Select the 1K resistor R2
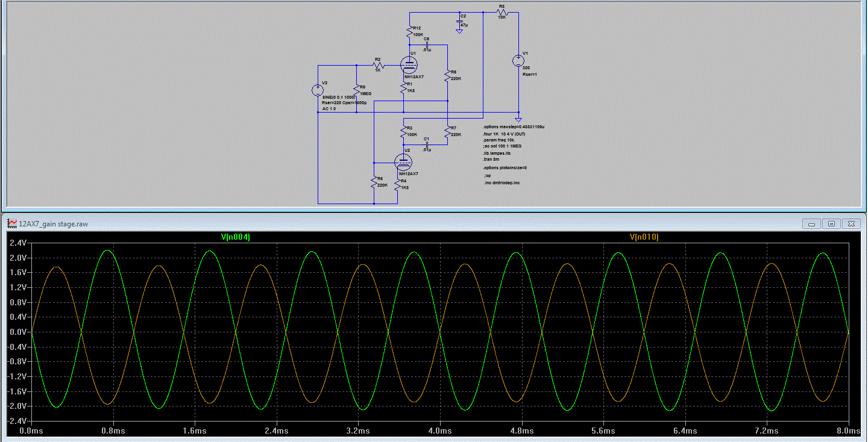 point(378,64)
